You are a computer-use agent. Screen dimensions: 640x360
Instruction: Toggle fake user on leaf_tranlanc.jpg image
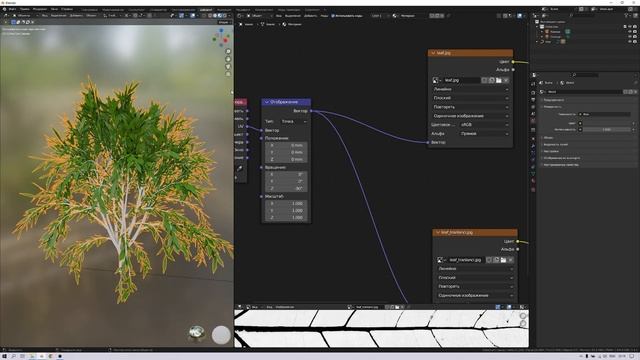(x=489, y=260)
